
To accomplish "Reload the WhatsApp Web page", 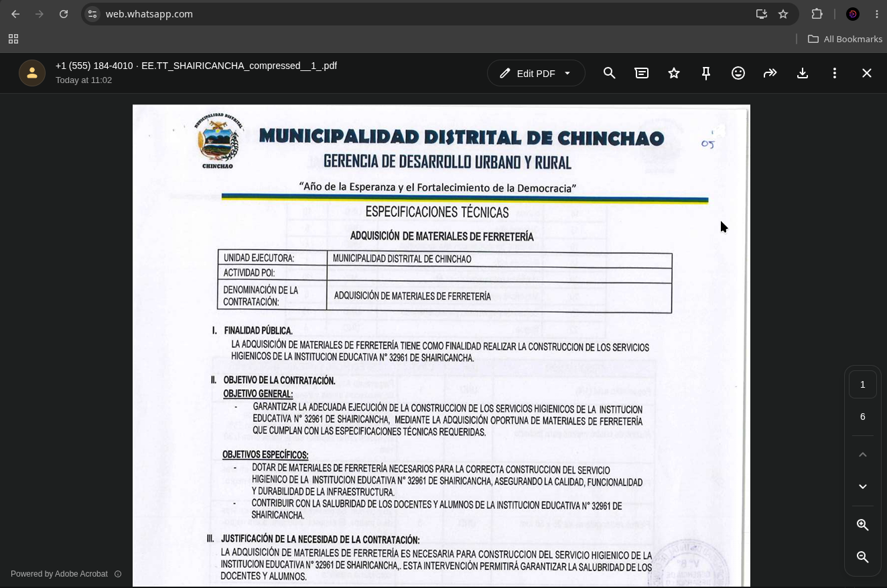I will tap(64, 13).
